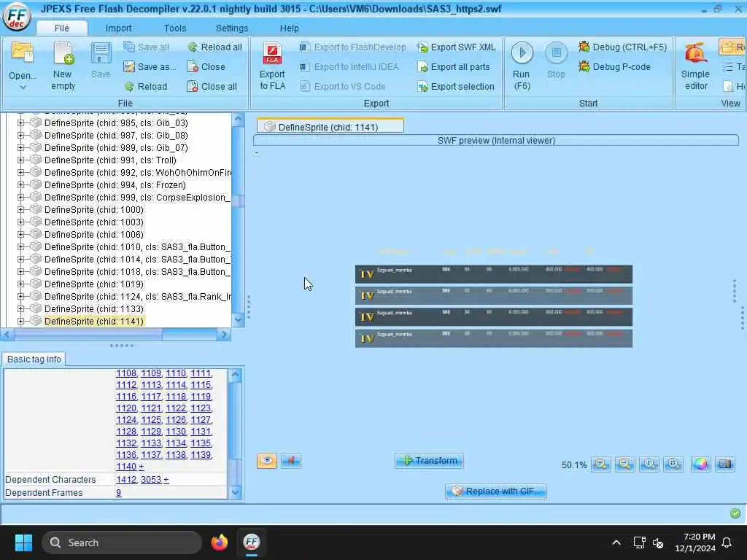The width and height of the screenshot is (747, 560).
Task: Expand DefineSprite chid 994 Frozen node
Action: (20, 184)
